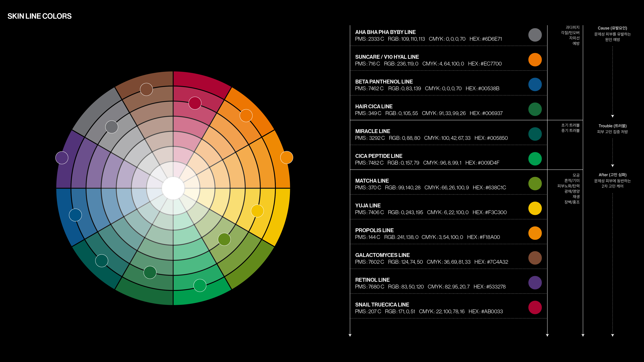Click the HEX:#005850 value
The image size is (644, 362).
491,138
